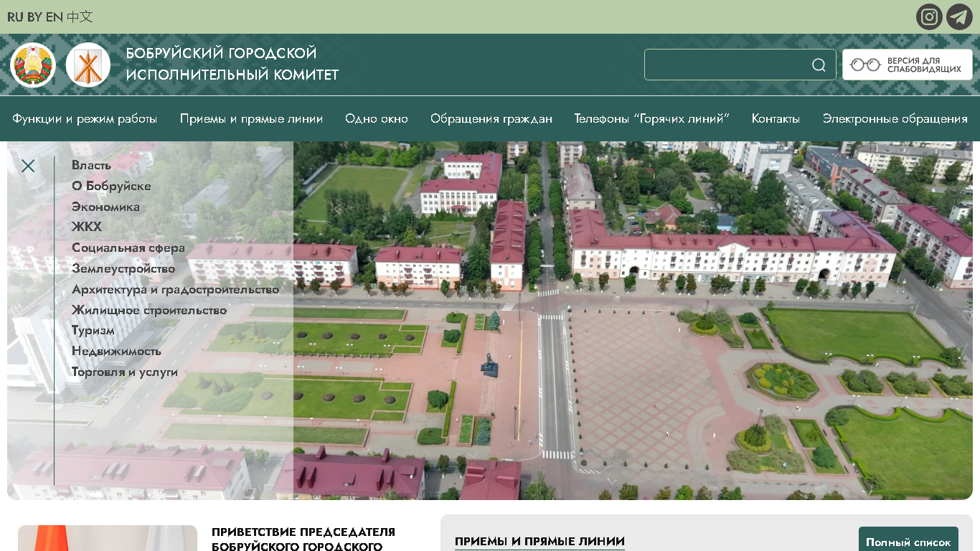Select ЖКХ in side menu
The width and height of the screenshot is (980, 551).
87,227
